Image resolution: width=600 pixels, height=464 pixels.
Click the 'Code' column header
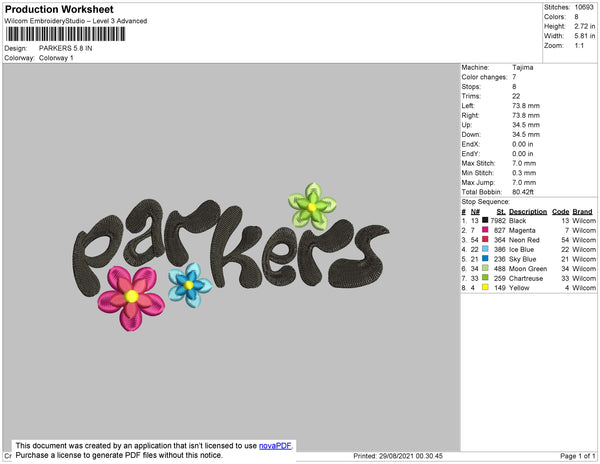pos(561,212)
